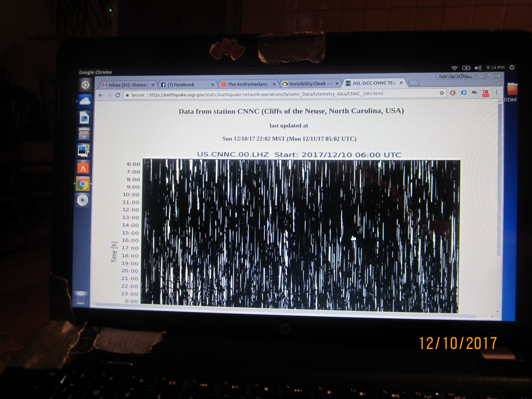532x399 pixels.
Task: Reload the CNNC seismic page
Action: tap(118, 95)
